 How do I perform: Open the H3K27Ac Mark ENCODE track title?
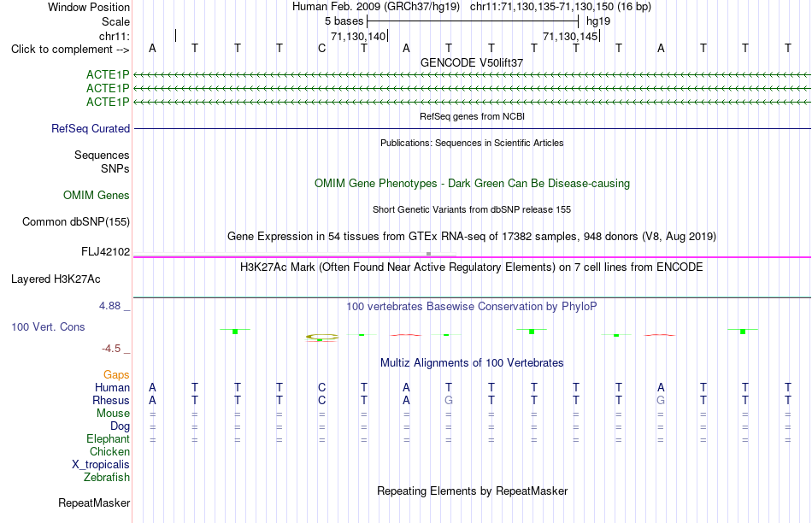(x=472, y=267)
